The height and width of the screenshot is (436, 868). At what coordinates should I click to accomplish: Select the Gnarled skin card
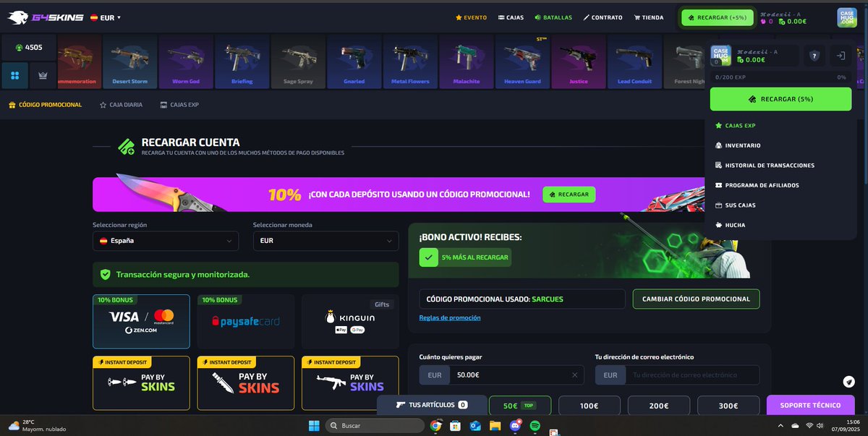(x=354, y=62)
